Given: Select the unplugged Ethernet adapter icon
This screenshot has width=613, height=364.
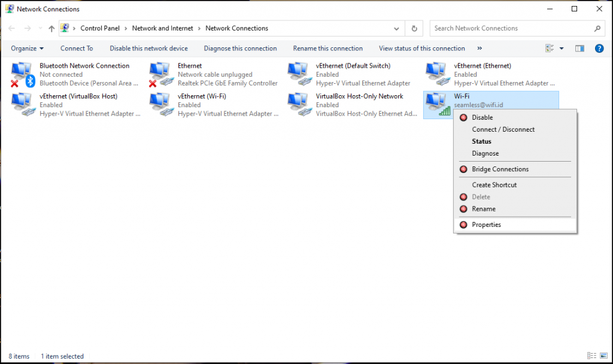Looking at the screenshot, I should point(161,74).
